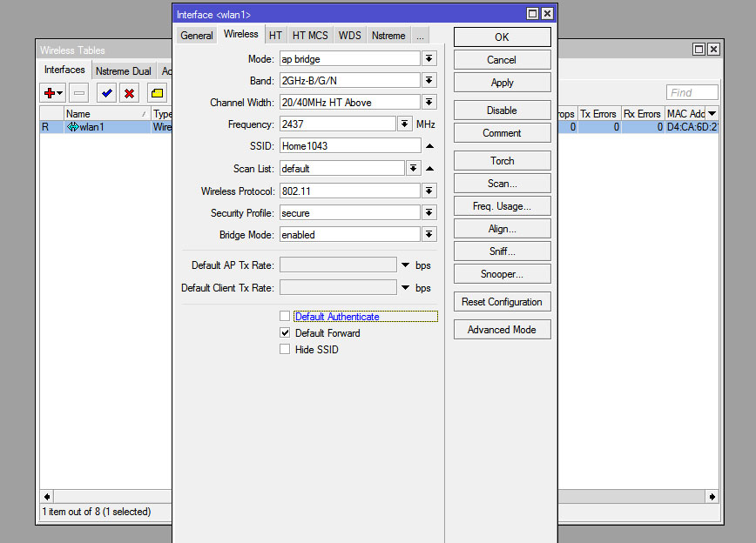This screenshot has width=756, height=543.
Task: Enable the Default Authenticate checkbox
Action: (x=285, y=317)
